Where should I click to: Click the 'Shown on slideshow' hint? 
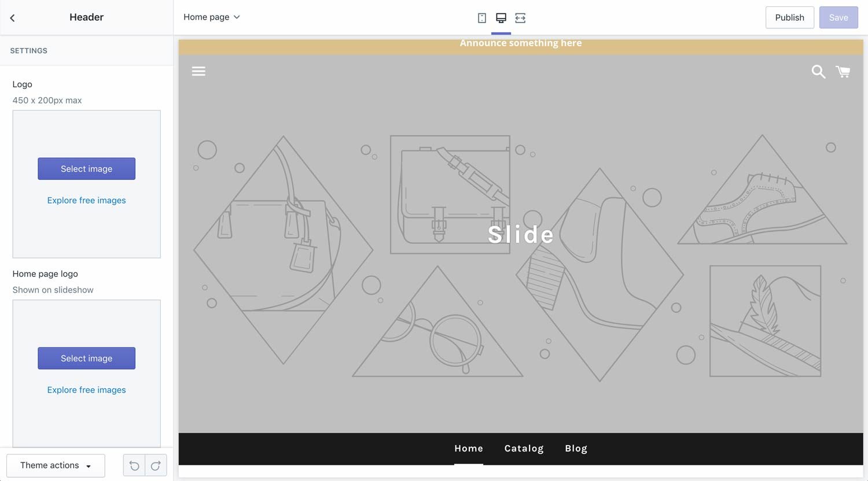[53, 290]
